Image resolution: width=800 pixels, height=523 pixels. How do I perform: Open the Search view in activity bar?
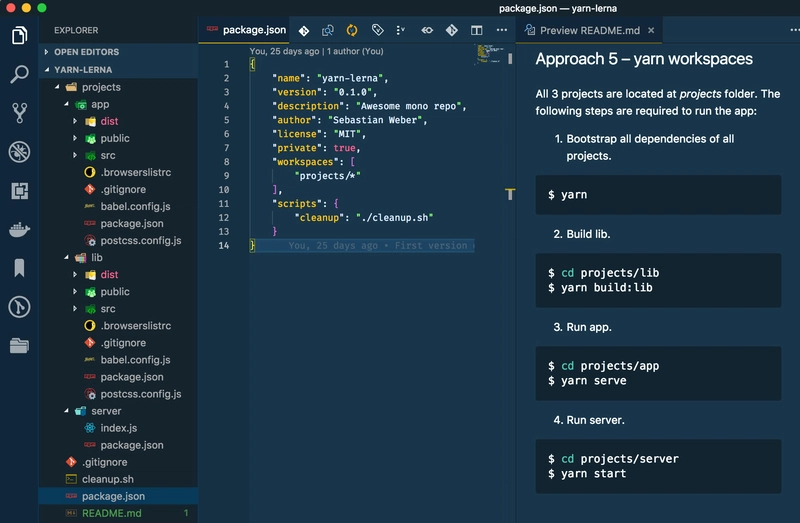19,74
